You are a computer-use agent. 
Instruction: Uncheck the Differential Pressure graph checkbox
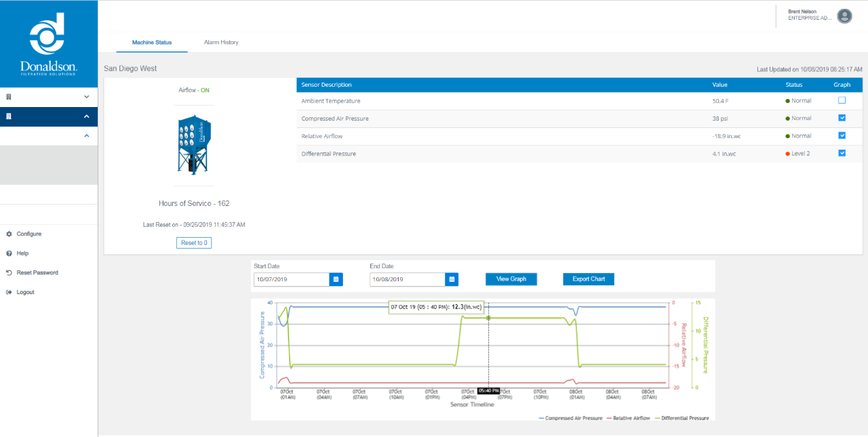[842, 153]
